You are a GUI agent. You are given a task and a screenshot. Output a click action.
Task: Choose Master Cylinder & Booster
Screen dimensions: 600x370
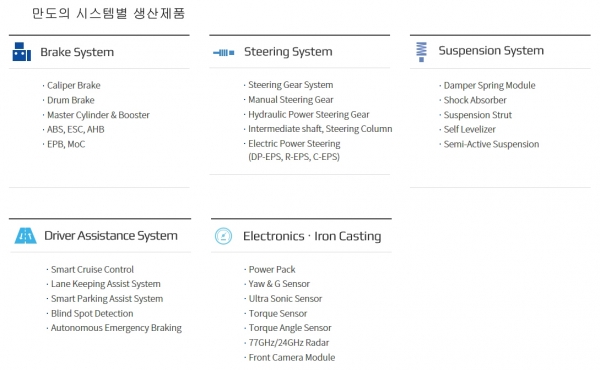[98, 115]
